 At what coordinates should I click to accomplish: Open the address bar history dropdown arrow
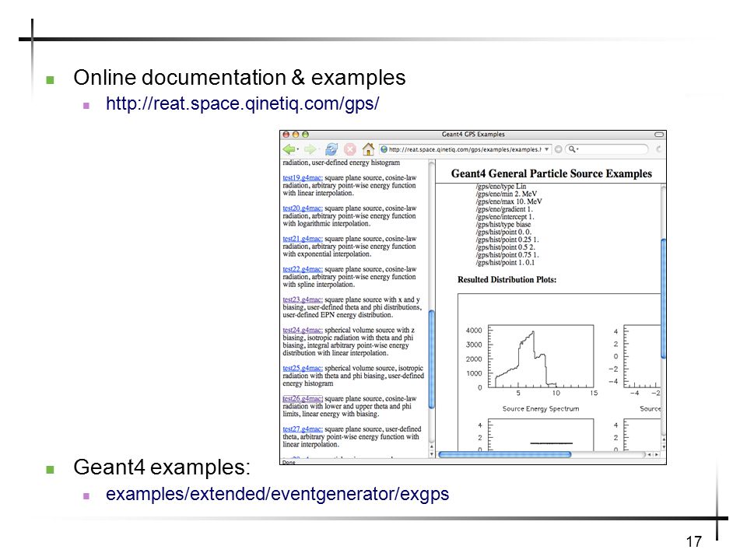546,149
